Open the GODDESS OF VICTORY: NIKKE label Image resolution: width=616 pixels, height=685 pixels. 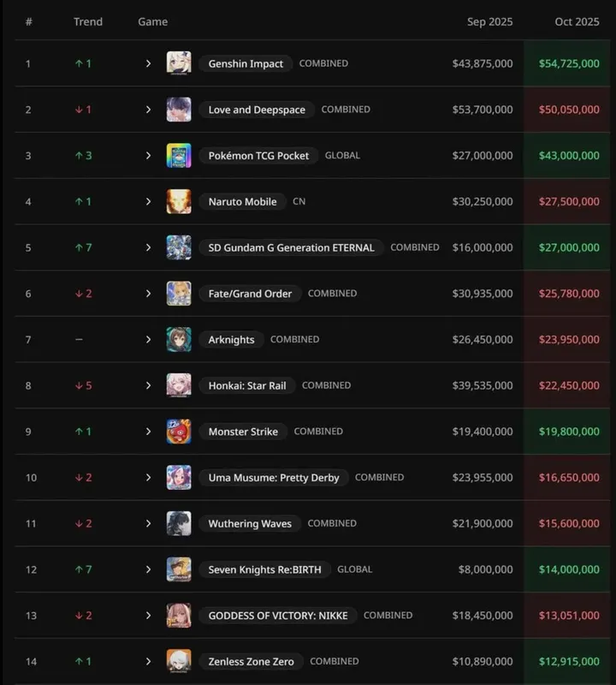(x=278, y=616)
